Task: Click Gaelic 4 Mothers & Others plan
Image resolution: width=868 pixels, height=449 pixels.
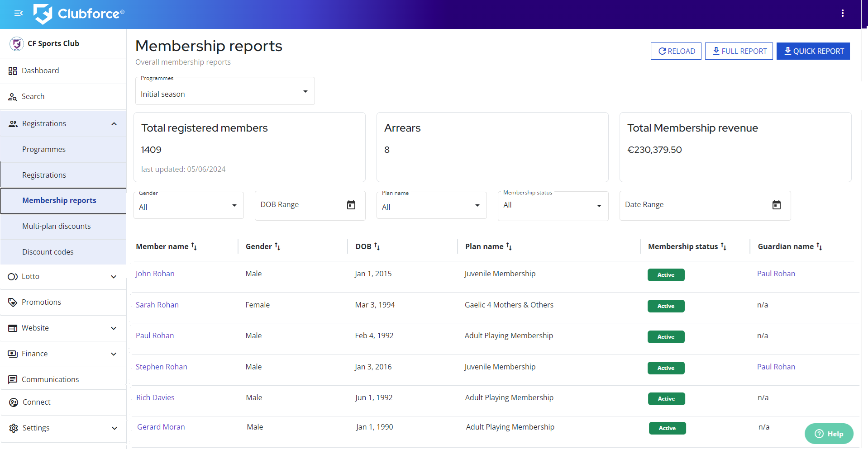Action: (x=509, y=305)
